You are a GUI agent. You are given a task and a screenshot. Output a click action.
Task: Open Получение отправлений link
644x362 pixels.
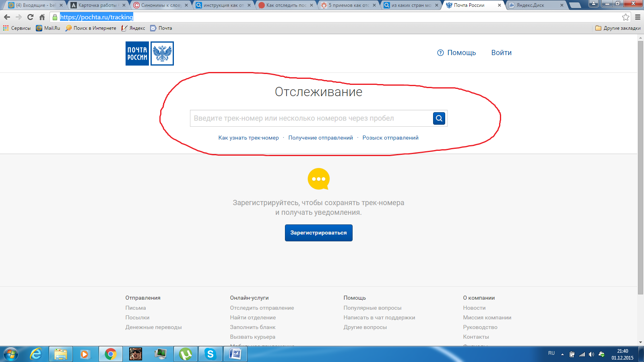coord(320,138)
